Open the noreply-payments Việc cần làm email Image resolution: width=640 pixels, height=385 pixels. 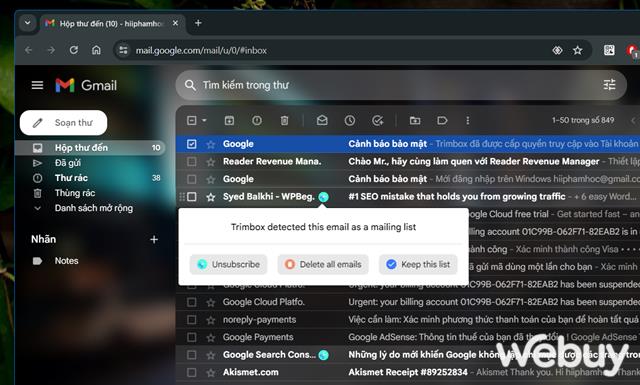[493, 320]
